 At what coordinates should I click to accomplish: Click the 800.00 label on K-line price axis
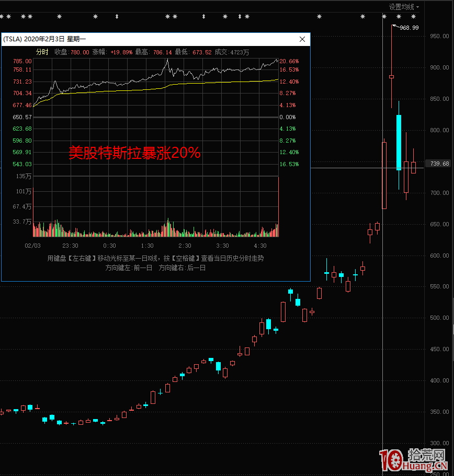(439, 130)
